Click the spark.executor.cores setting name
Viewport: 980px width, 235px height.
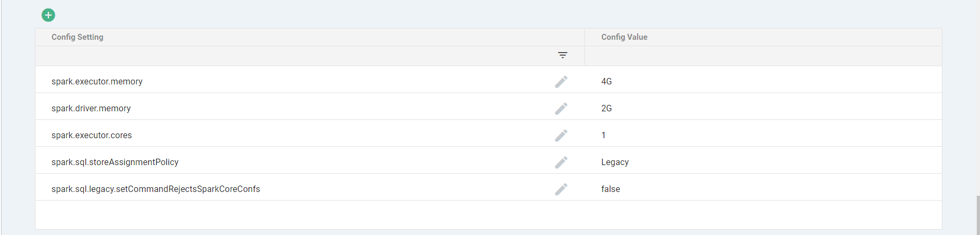click(x=92, y=136)
